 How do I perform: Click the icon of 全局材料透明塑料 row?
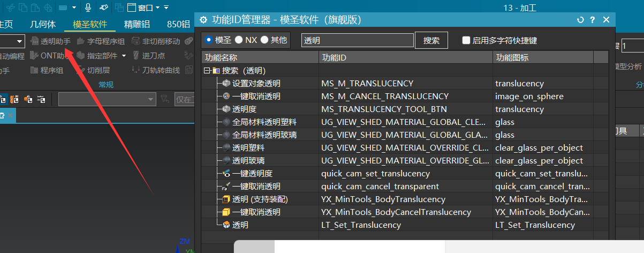[226, 122]
